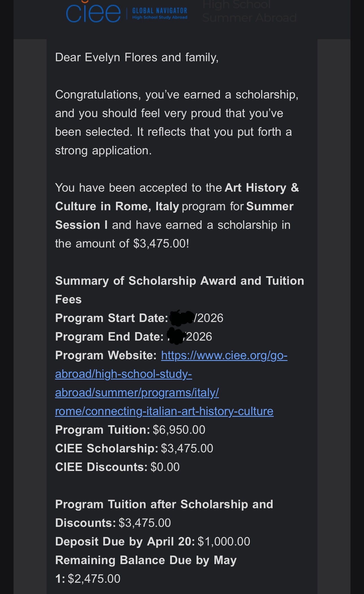Click the blacked-out end date scribble

[176, 336]
